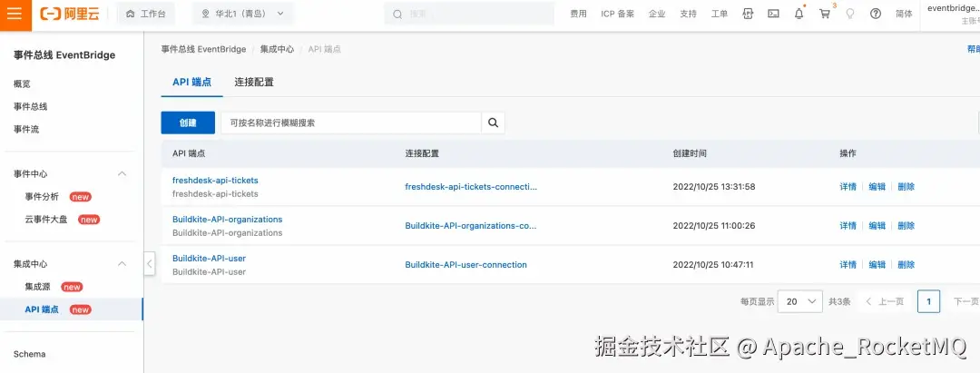Open ICP 备案 menu
Viewport: 980px width, 373px height.
pos(618,14)
